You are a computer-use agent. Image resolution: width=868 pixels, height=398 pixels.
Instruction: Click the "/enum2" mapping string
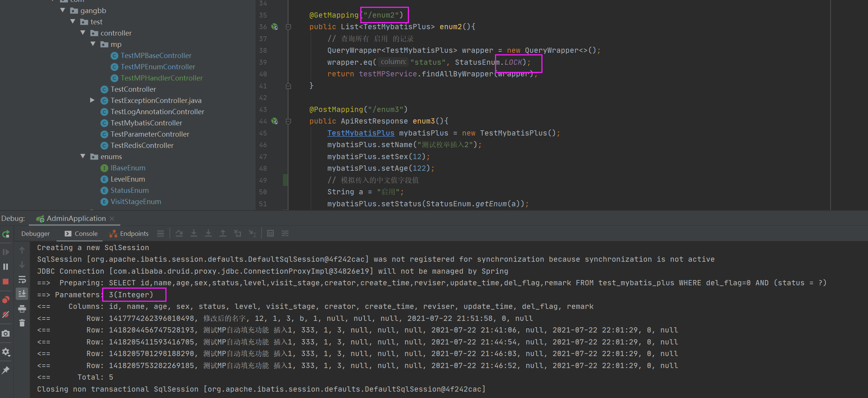381,15
